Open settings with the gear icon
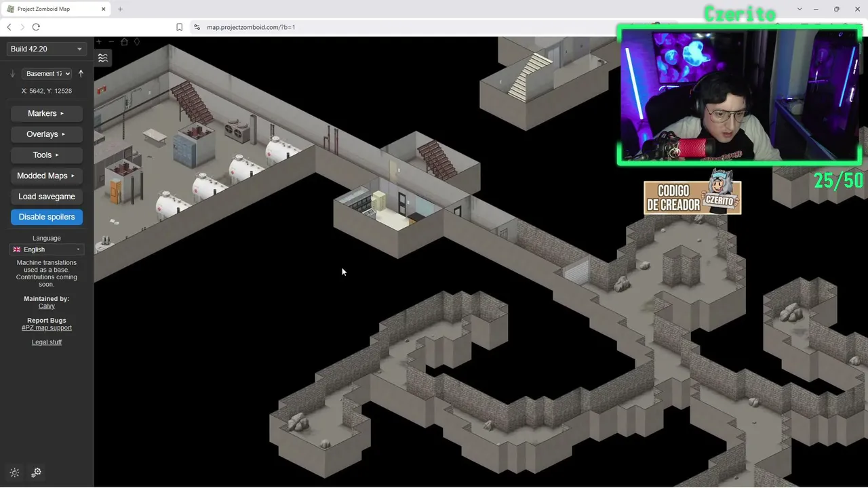The width and height of the screenshot is (868, 488). 37,472
